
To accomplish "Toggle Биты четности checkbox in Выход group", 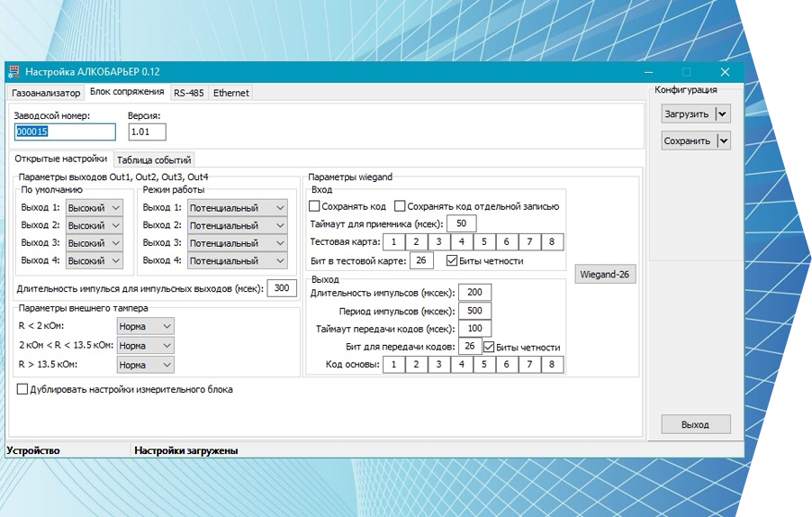I will pos(489,347).
